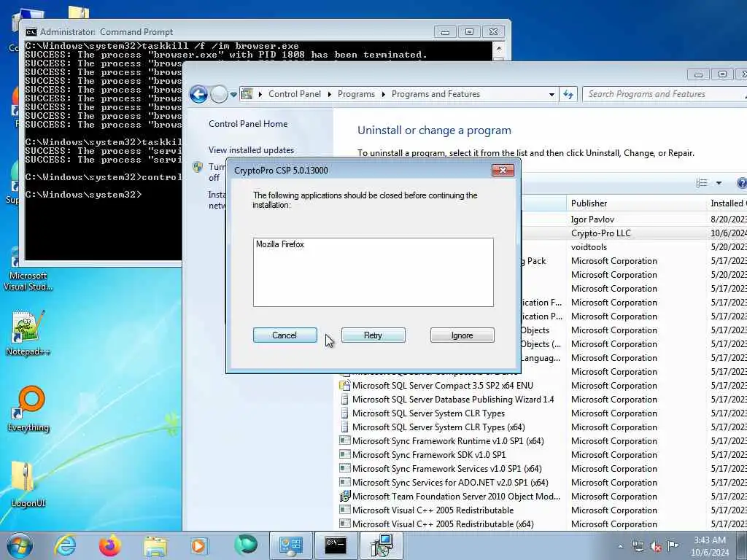
Task: Select the Igor Pavlov publisher row
Action: coord(592,219)
